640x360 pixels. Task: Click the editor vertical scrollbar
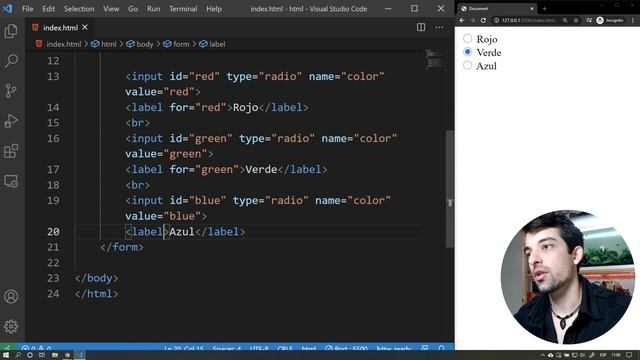click(449, 189)
